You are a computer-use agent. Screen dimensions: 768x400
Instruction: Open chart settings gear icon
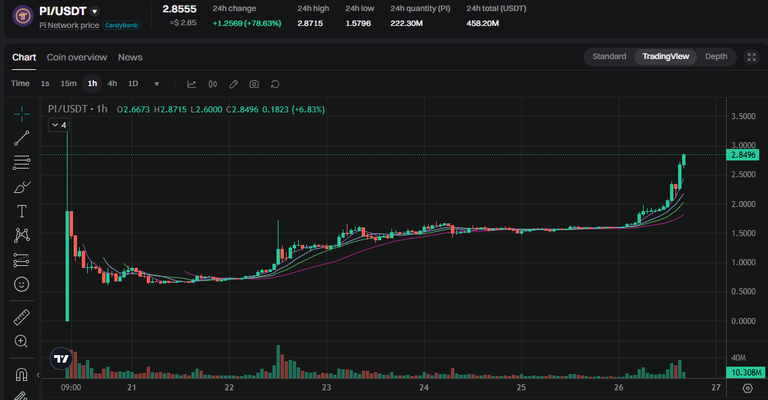coord(747,388)
